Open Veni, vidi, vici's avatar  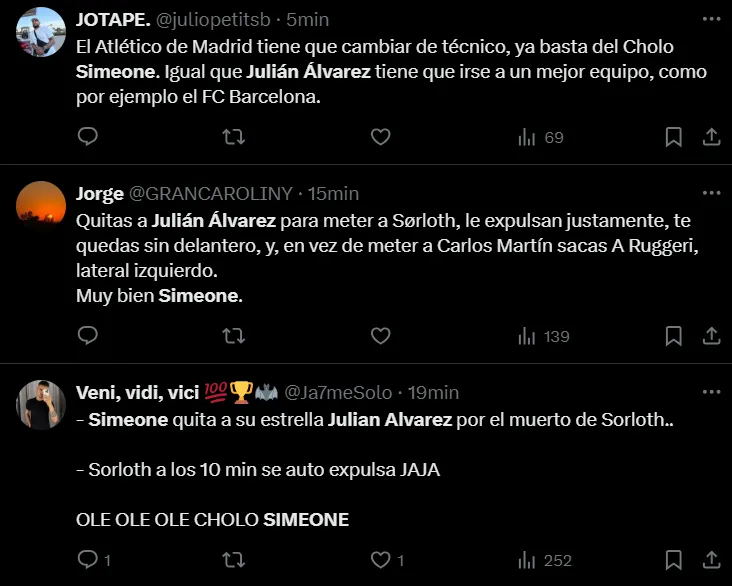coord(42,405)
